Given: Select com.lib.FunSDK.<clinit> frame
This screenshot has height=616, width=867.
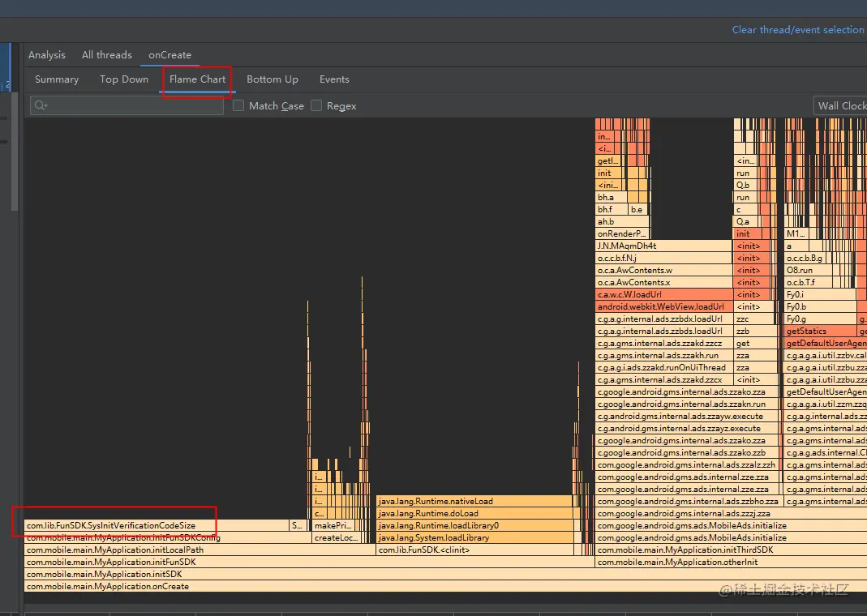Looking at the screenshot, I should (x=474, y=550).
